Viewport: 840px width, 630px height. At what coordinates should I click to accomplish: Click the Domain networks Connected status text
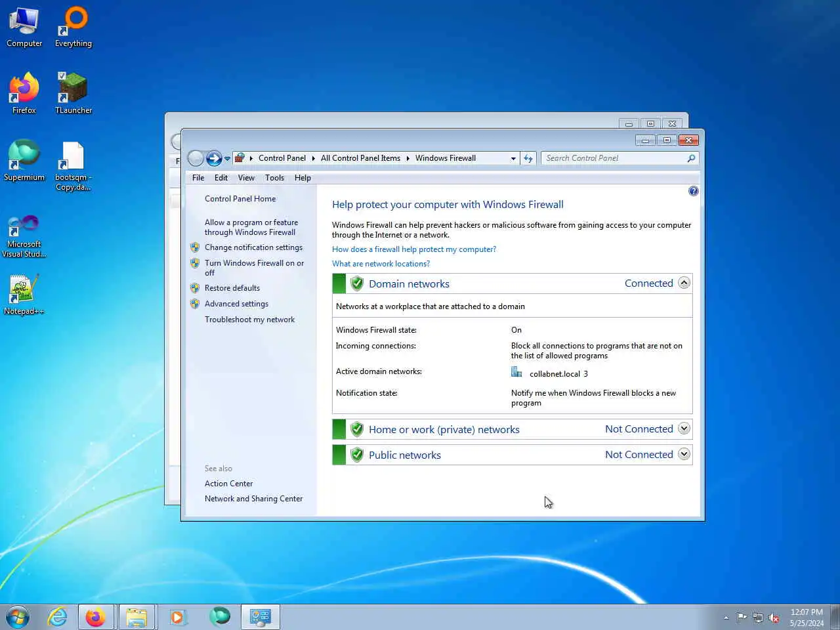648,283
